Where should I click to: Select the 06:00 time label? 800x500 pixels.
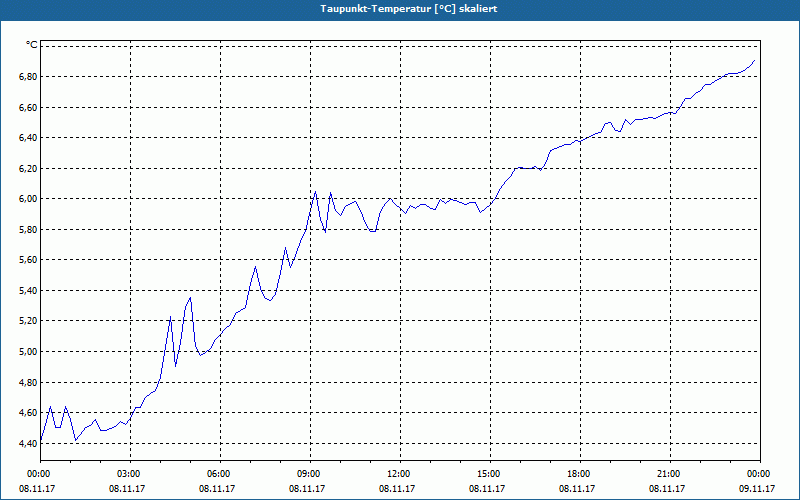[x=220, y=474]
